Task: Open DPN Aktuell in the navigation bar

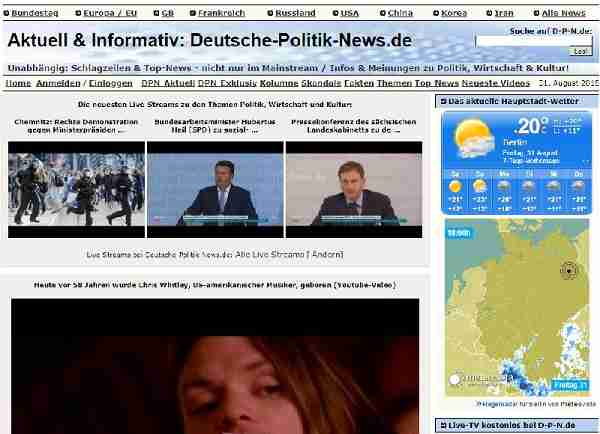Action: pyautogui.click(x=168, y=83)
